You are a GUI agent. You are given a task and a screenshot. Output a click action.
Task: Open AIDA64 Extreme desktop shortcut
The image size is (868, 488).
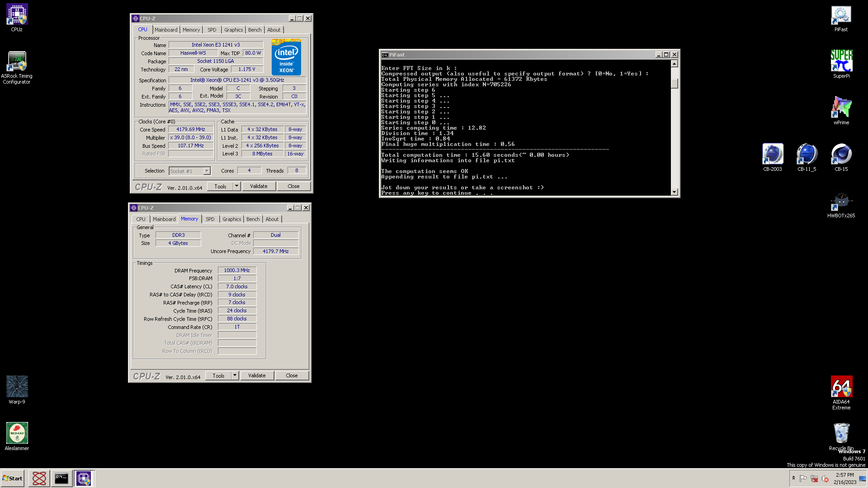tap(841, 393)
